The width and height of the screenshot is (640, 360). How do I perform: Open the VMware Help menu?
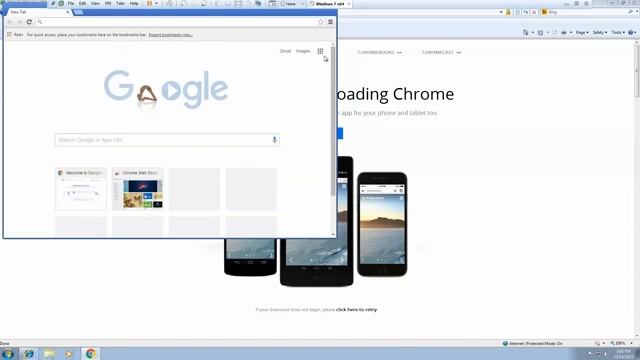134,3
